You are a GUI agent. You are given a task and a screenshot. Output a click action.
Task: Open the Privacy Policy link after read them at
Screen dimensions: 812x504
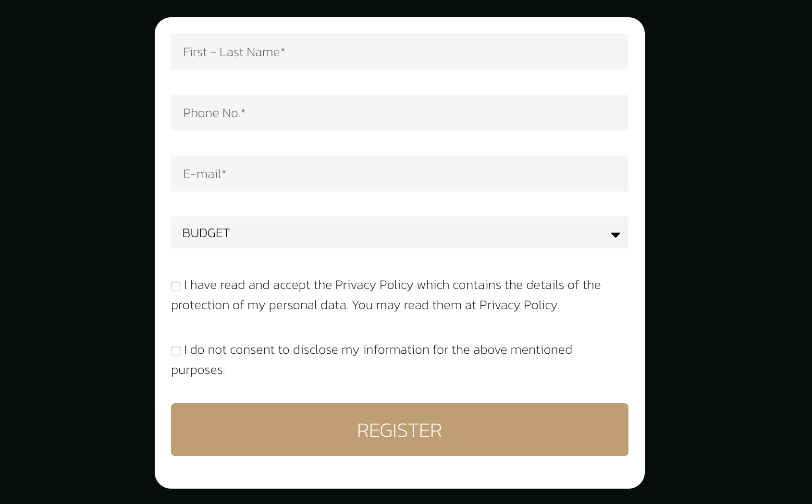(518, 305)
